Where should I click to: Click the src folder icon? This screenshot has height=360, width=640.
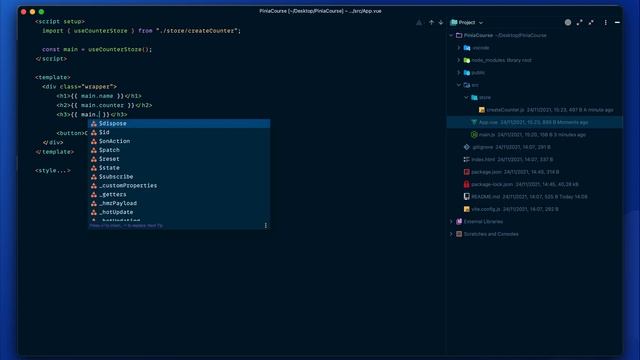pyautogui.click(x=467, y=85)
